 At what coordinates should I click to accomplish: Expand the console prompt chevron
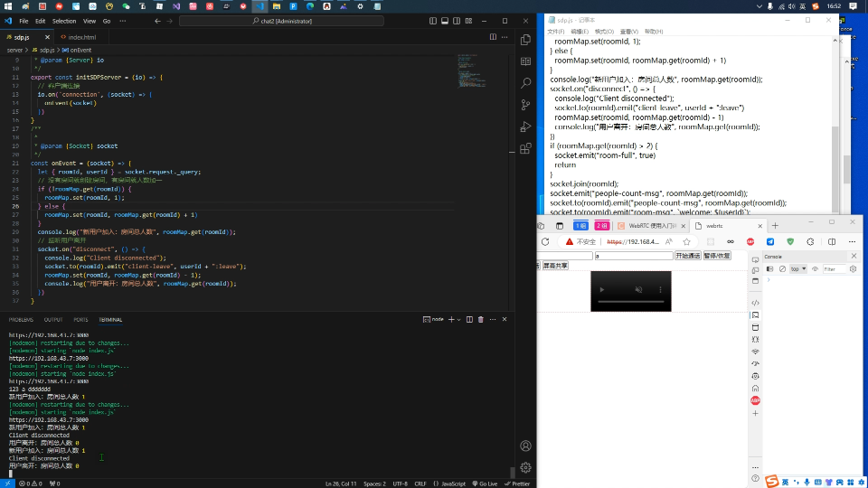(x=769, y=280)
